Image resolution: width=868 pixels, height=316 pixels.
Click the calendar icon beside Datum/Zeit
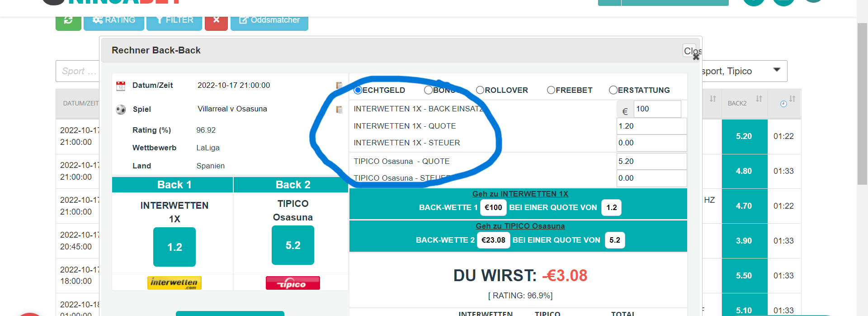tap(121, 86)
